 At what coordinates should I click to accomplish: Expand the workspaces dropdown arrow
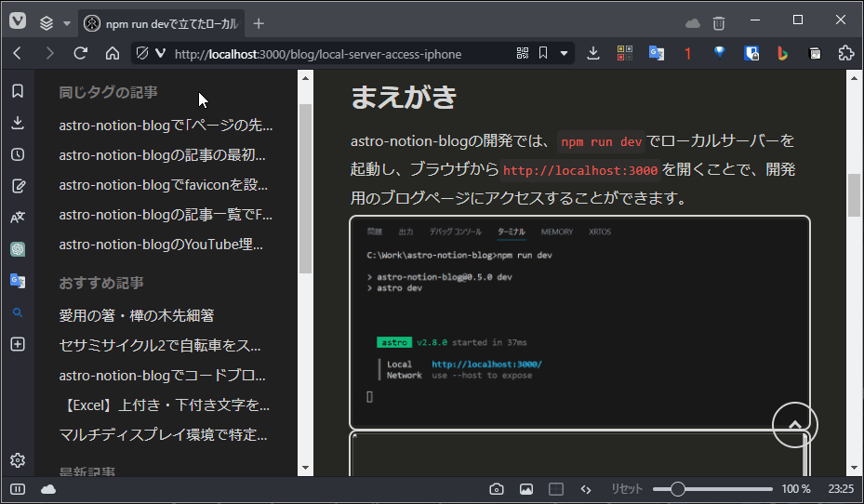67,23
